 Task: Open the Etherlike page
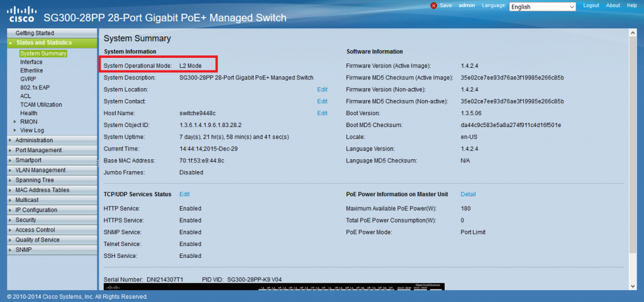(31, 70)
